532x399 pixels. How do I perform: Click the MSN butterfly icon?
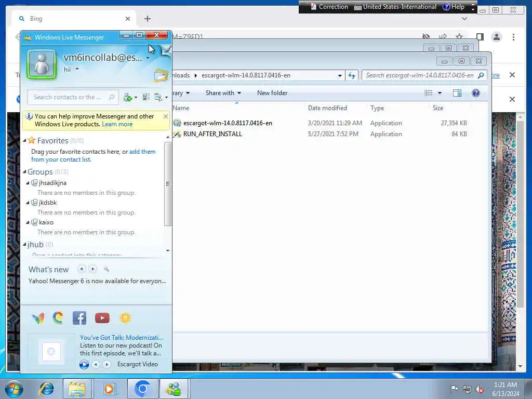click(x=38, y=318)
